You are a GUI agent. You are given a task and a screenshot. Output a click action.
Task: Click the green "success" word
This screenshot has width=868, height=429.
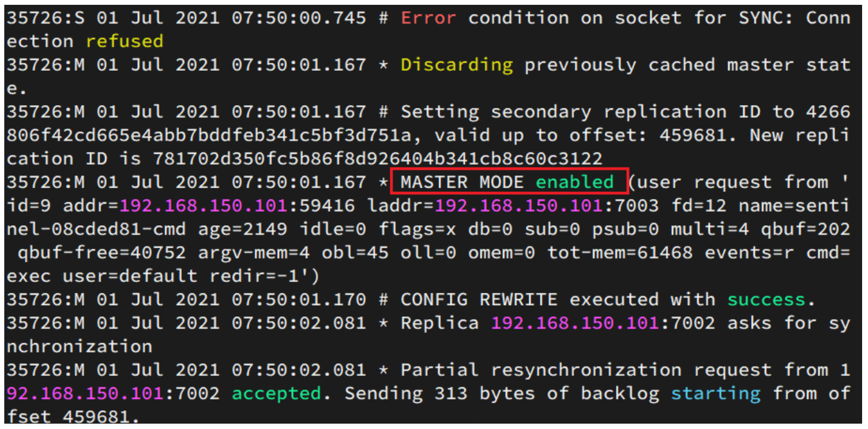click(x=766, y=300)
